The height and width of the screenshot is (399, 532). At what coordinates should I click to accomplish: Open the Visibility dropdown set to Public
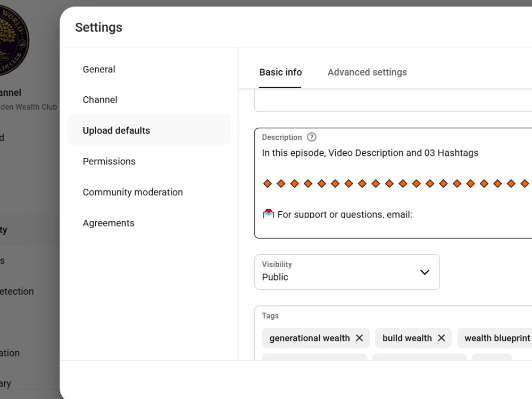(347, 272)
